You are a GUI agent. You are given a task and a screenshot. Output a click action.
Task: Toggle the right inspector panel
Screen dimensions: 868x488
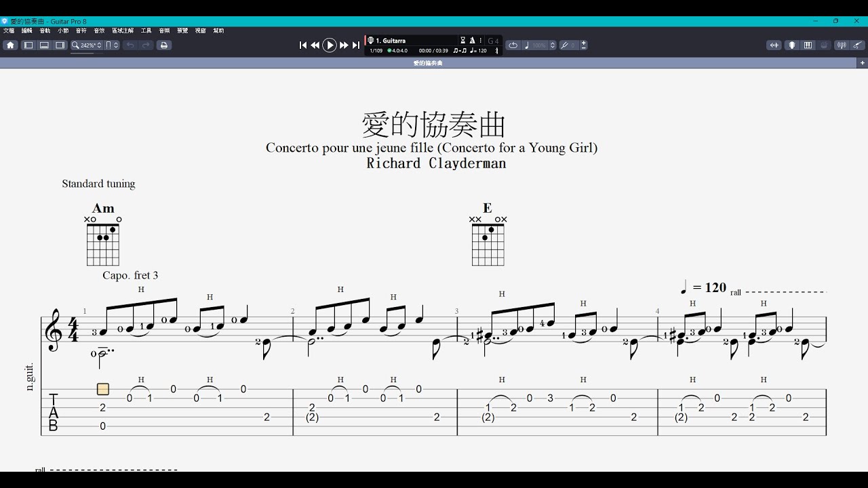(60, 45)
